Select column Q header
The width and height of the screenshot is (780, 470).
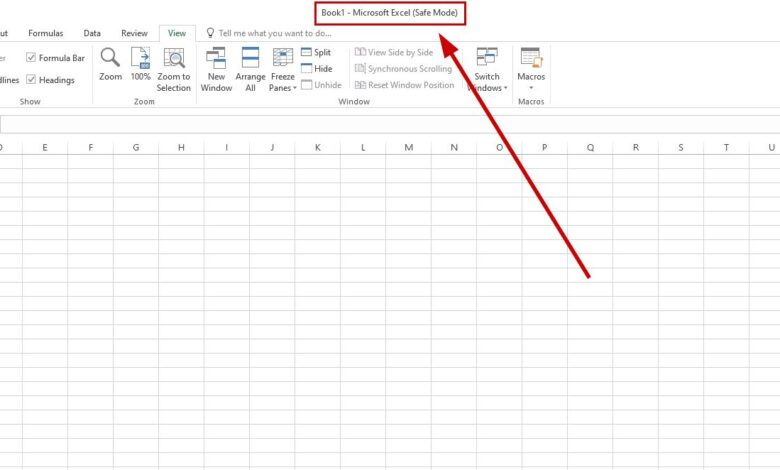[590, 147]
